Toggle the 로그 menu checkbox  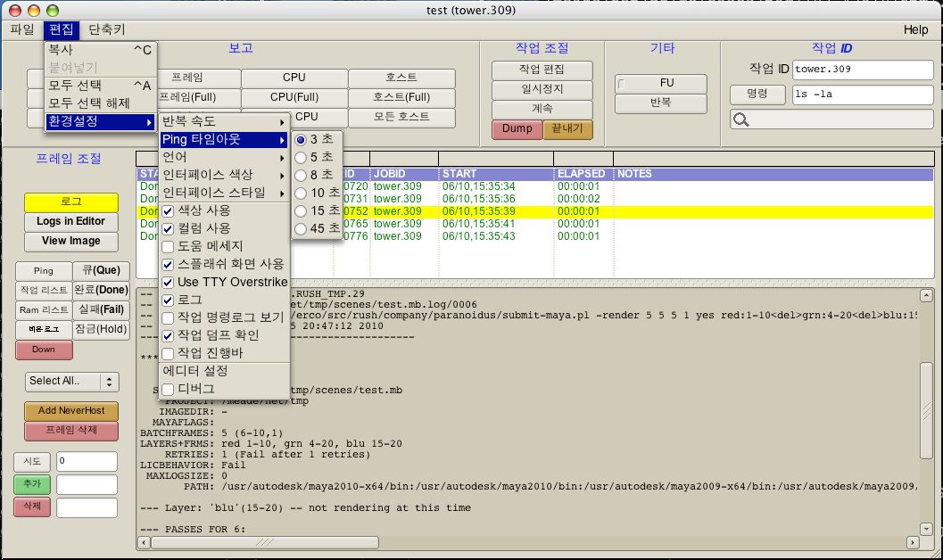click(168, 300)
